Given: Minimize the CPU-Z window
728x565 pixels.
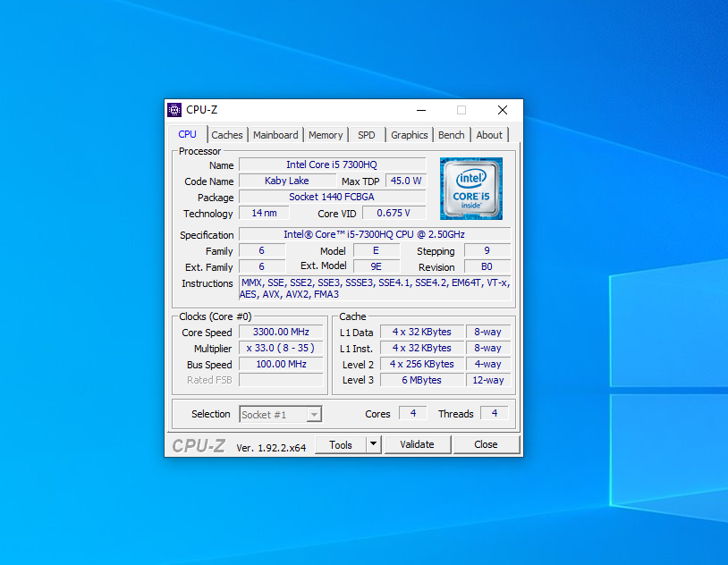Looking at the screenshot, I should coord(421,110).
